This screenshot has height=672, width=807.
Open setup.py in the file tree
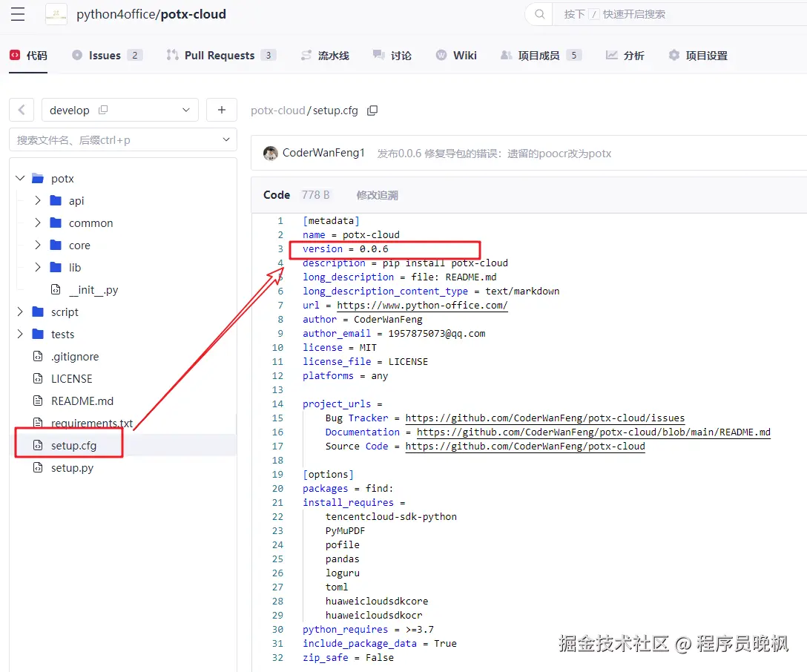point(72,467)
